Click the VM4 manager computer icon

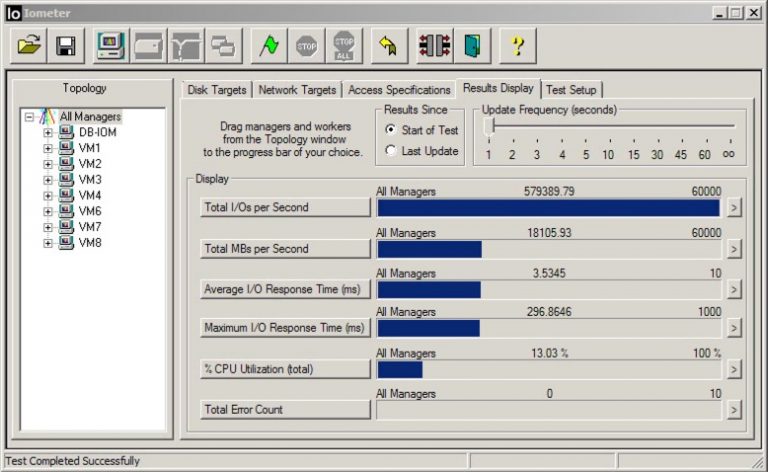point(66,195)
